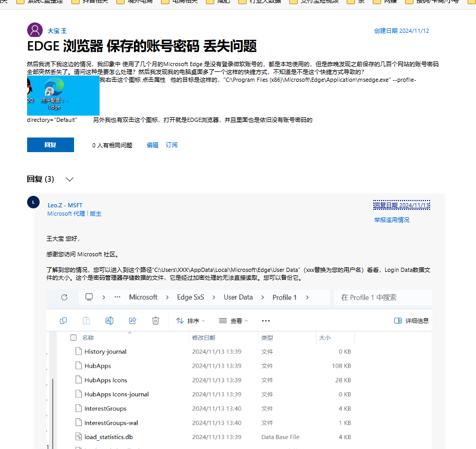Viewport: 476px width, 449px height.
Task: Click Leo.Z avatar circle icon
Action: point(33,202)
